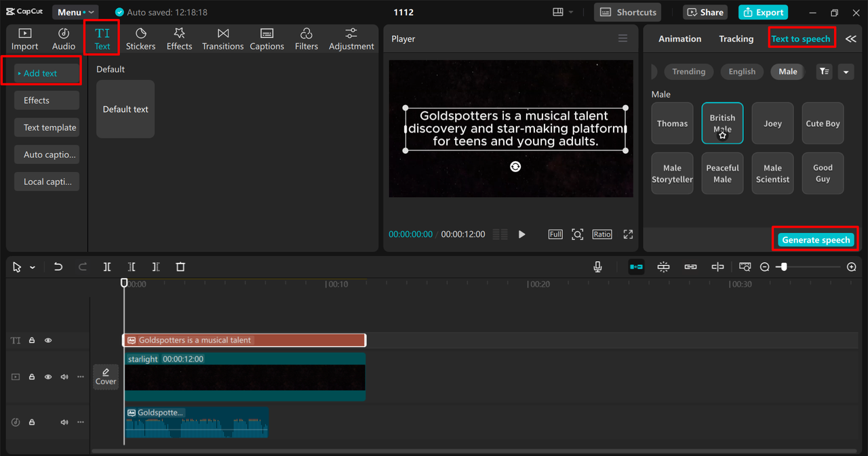Play the video preview
The image size is (868, 456).
click(521, 234)
